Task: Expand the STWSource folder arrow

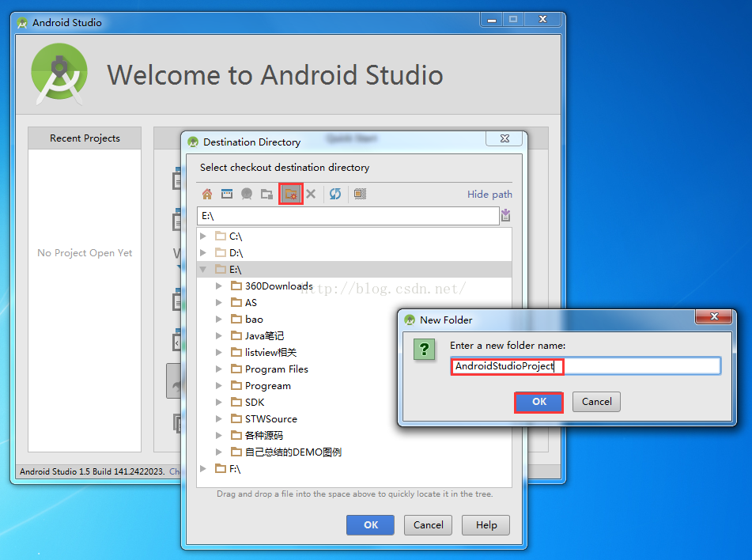Action: [219, 419]
